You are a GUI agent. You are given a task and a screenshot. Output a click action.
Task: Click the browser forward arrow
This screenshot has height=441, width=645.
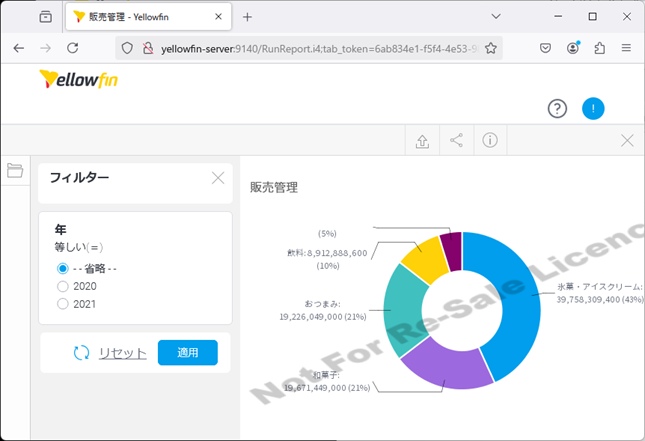(46, 49)
